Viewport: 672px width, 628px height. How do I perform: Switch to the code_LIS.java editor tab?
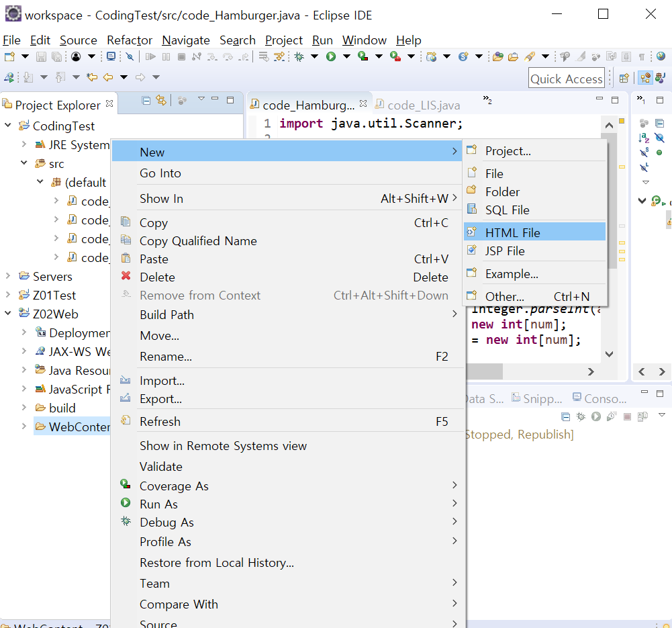[418, 105]
